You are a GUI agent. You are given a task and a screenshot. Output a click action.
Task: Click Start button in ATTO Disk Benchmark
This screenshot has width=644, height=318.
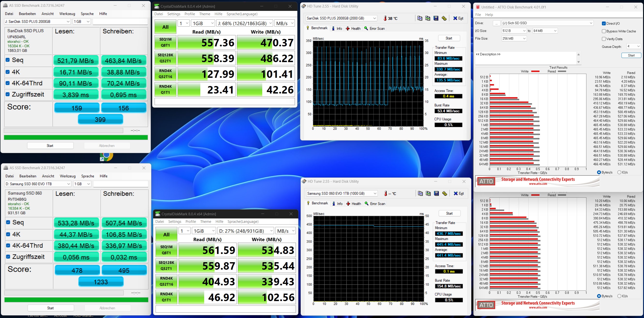click(631, 55)
